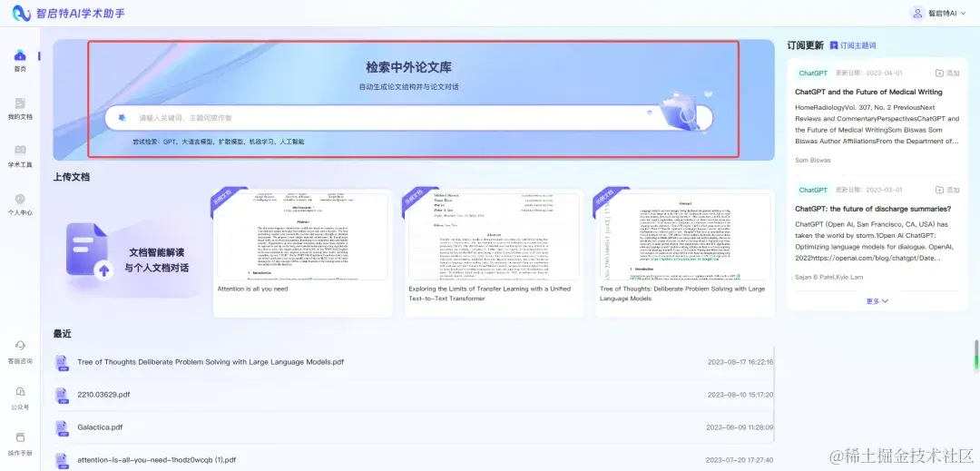Screen dimensions: 980x471
Task: Expand the 智启特AI account dropdown arrow
Action: point(963,13)
